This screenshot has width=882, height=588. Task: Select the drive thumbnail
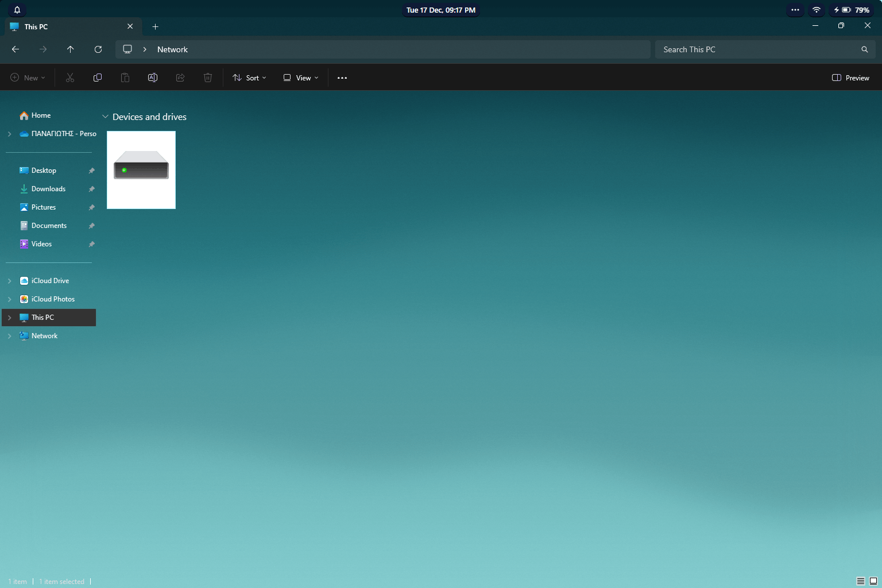pyautogui.click(x=141, y=170)
